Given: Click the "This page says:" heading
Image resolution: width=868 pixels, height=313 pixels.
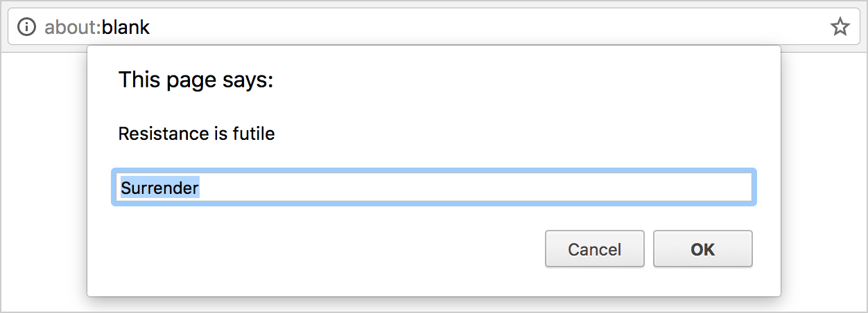Looking at the screenshot, I should (196, 80).
